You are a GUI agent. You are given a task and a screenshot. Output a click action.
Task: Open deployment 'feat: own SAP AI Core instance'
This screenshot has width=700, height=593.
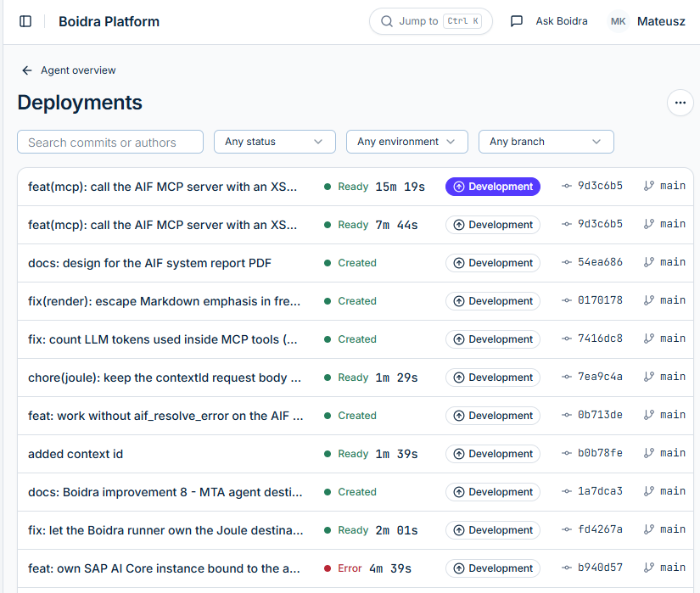[x=164, y=568]
